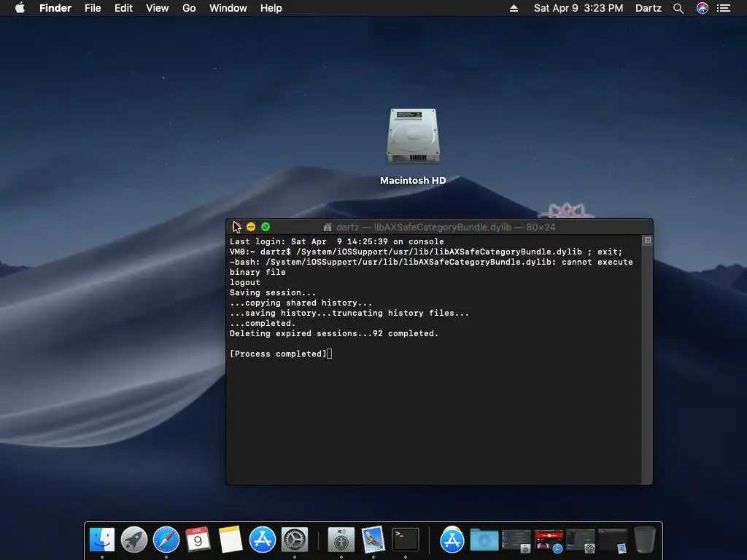Open the Go menu

tap(189, 8)
